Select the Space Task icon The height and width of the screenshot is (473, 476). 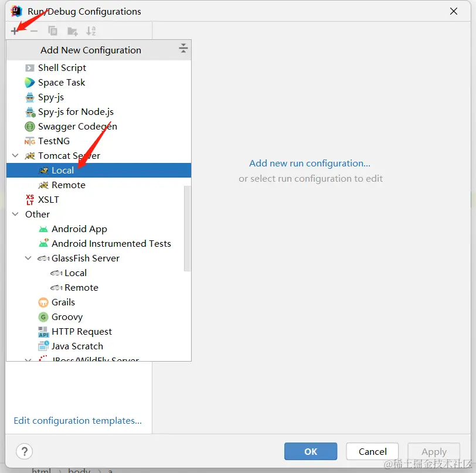(x=29, y=82)
